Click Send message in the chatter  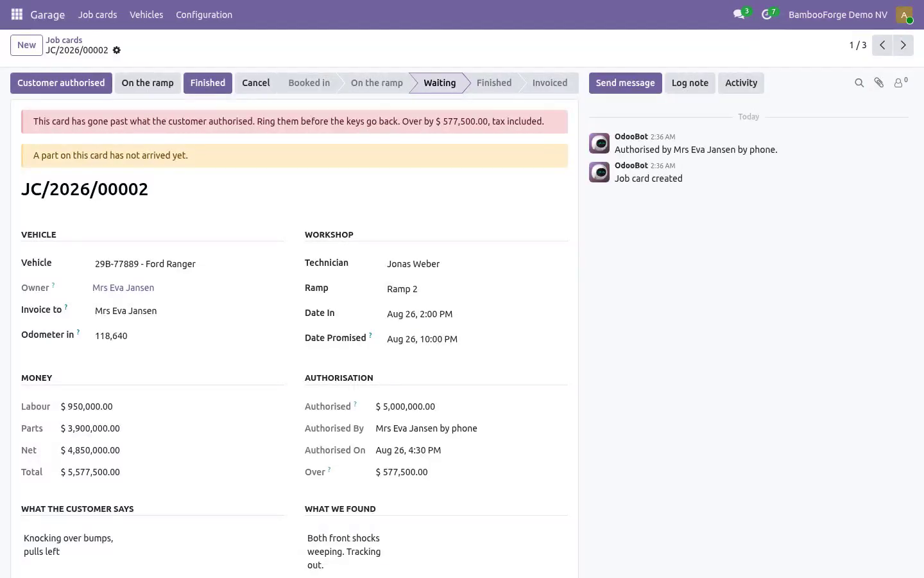tap(626, 83)
